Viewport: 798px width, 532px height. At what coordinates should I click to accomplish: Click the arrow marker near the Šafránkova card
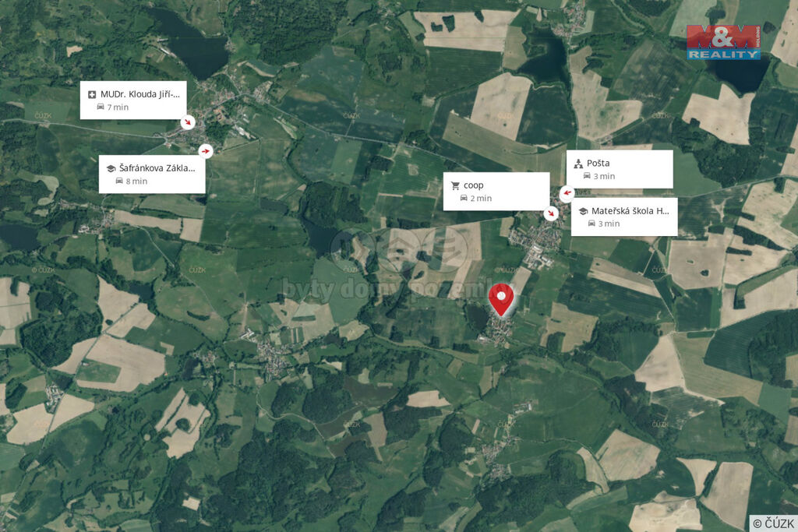coord(206,151)
